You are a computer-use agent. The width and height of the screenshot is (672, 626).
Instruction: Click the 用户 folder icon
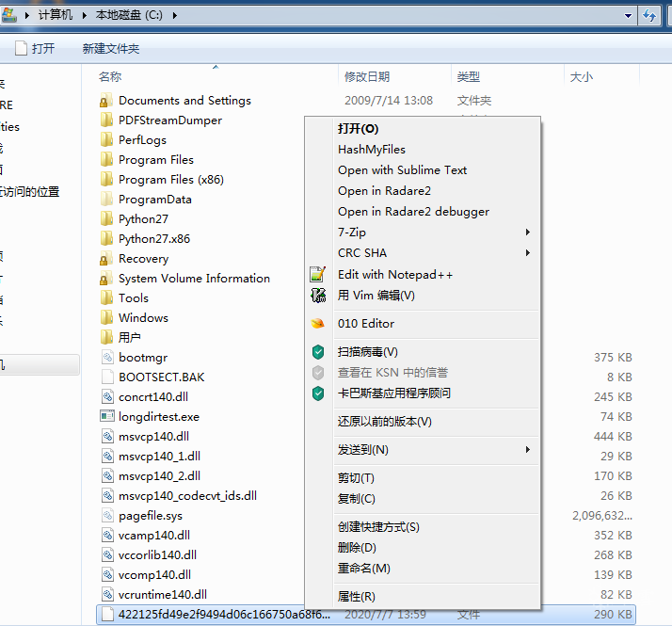coord(106,337)
